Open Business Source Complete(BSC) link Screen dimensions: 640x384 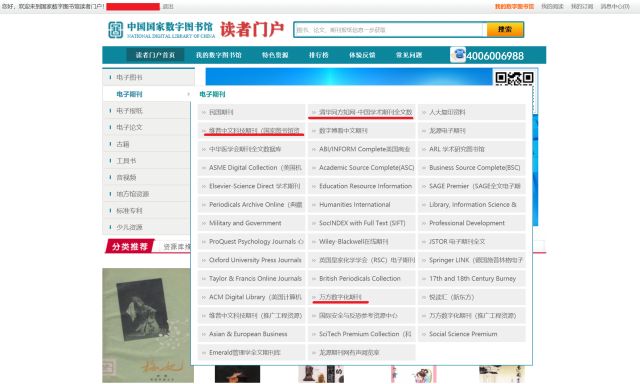point(475,167)
